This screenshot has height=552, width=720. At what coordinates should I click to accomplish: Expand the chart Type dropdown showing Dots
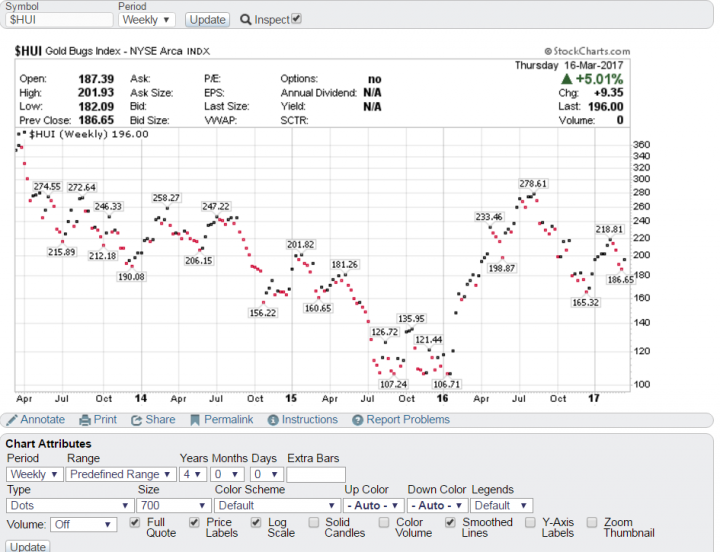[68, 506]
